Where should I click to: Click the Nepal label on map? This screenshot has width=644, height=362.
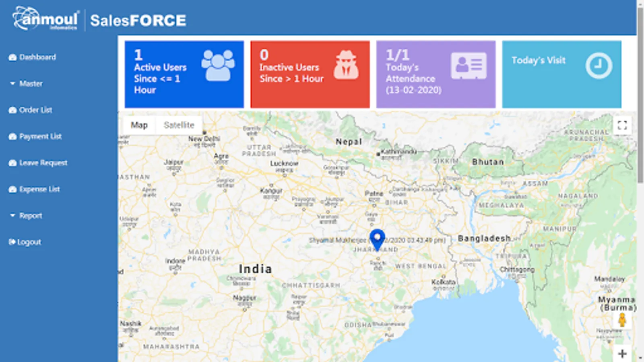point(349,142)
